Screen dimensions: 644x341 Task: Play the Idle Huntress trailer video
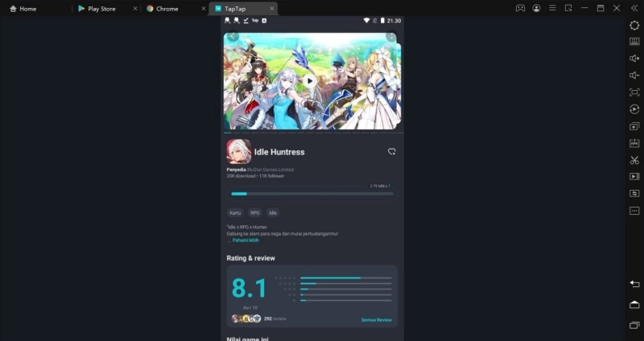click(x=310, y=81)
